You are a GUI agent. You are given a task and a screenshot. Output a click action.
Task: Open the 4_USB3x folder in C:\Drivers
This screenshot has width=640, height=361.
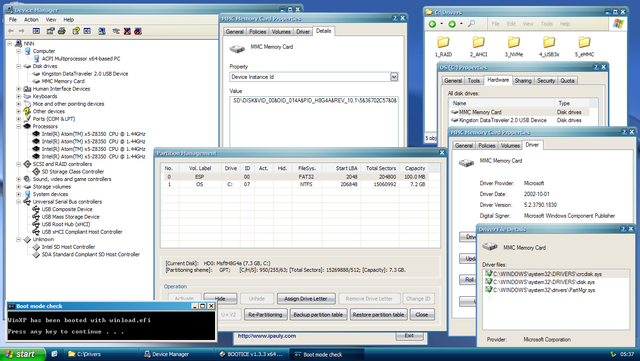pos(549,46)
